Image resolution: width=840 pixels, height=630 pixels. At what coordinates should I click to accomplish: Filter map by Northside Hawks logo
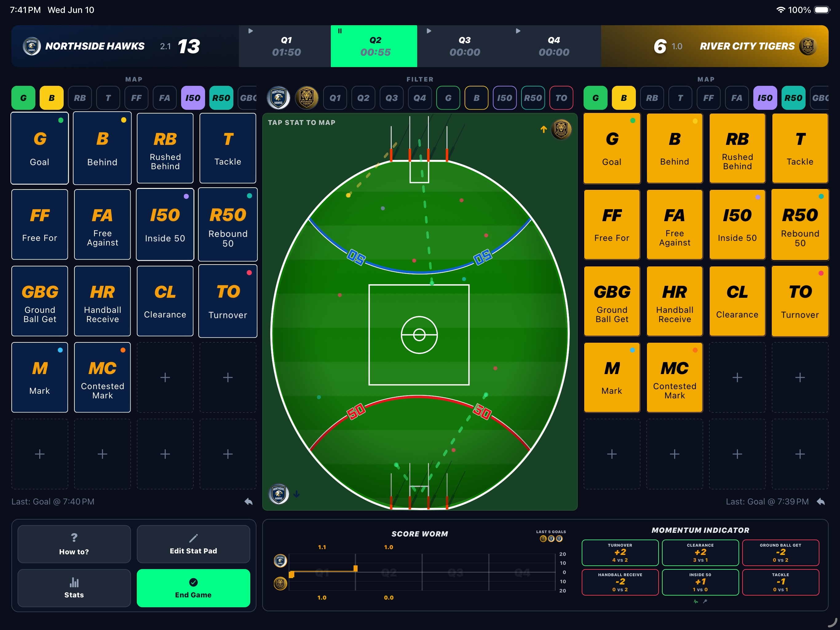278,98
